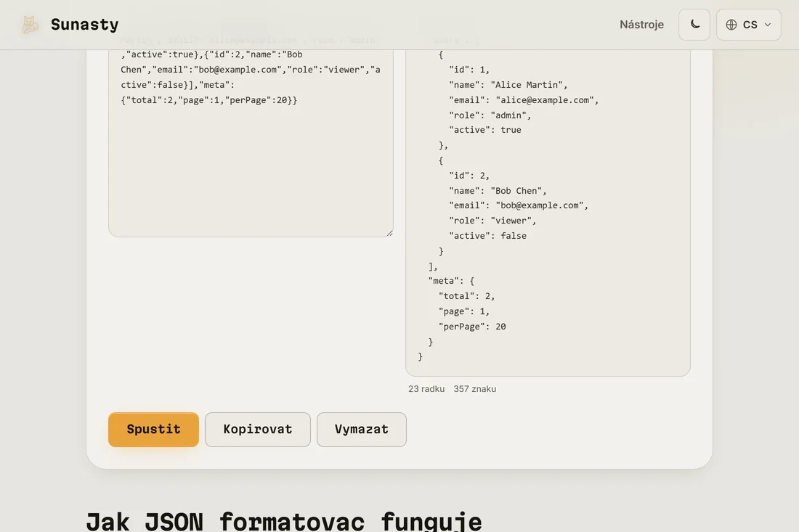Expand the CS language dropdown
The image size is (799, 532).
coord(749,25)
